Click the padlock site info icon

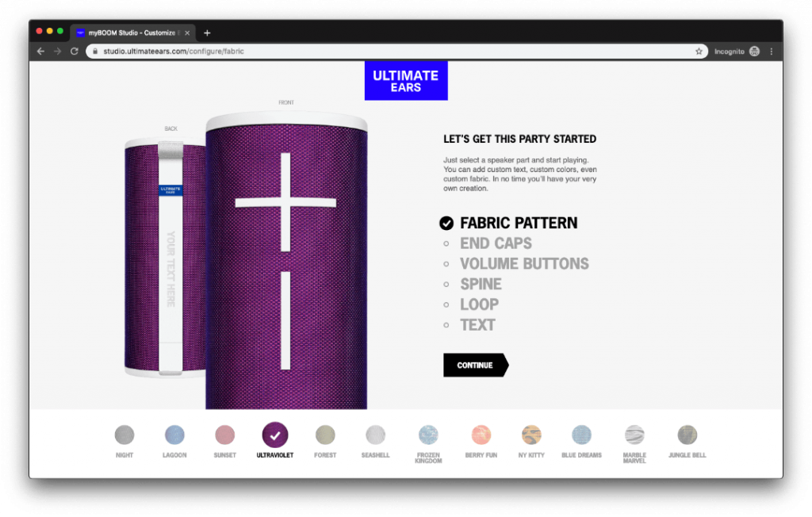tap(95, 52)
